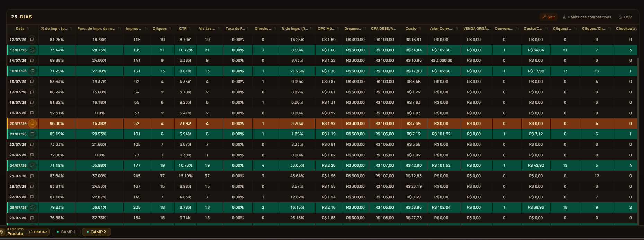This screenshot has height=240, width=644.
Task: Click the TROCAR product button
Action: (38, 232)
